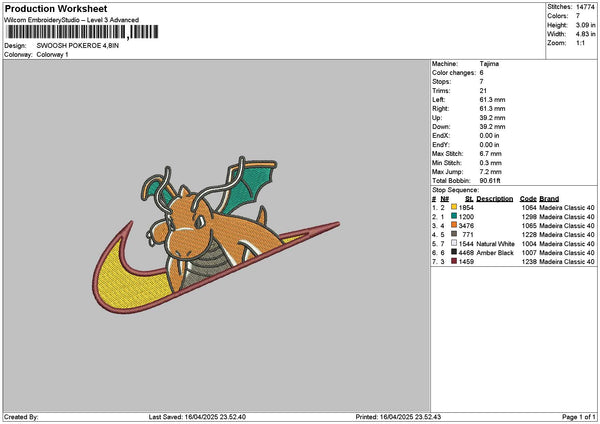600x424 pixels.
Task: Click the 'Color changes:' label
Action: [x=454, y=73]
